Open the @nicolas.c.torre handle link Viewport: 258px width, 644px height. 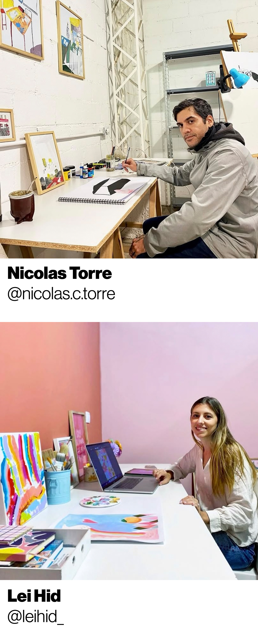(x=61, y=294)
